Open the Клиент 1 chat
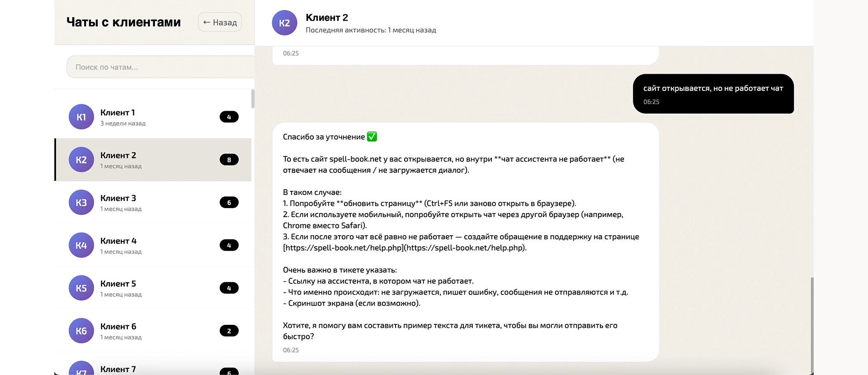This screenshot has width=868, height=375. coord(153,117)
